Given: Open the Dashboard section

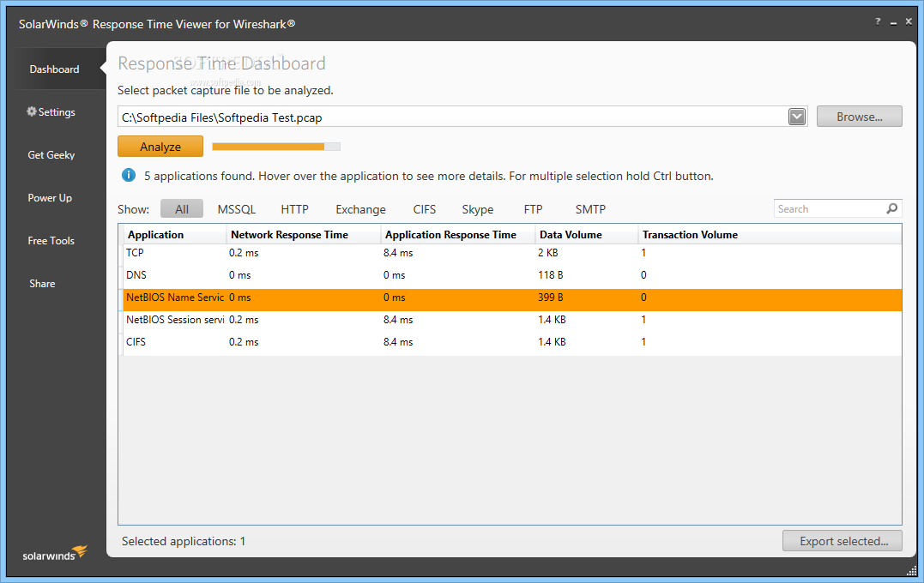Looking at the screenshot, I should [x=54, y=69].
